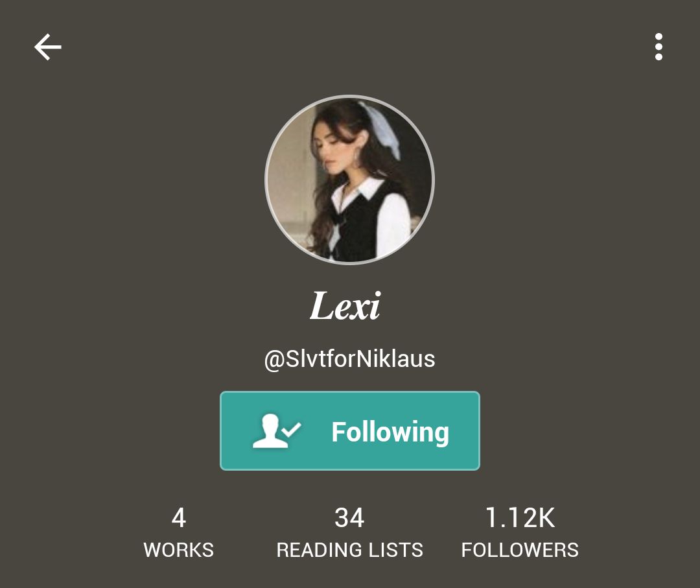This screenshot has width=700, height=588.
Task: Expand more options with vertical dots
Action: 659,47
